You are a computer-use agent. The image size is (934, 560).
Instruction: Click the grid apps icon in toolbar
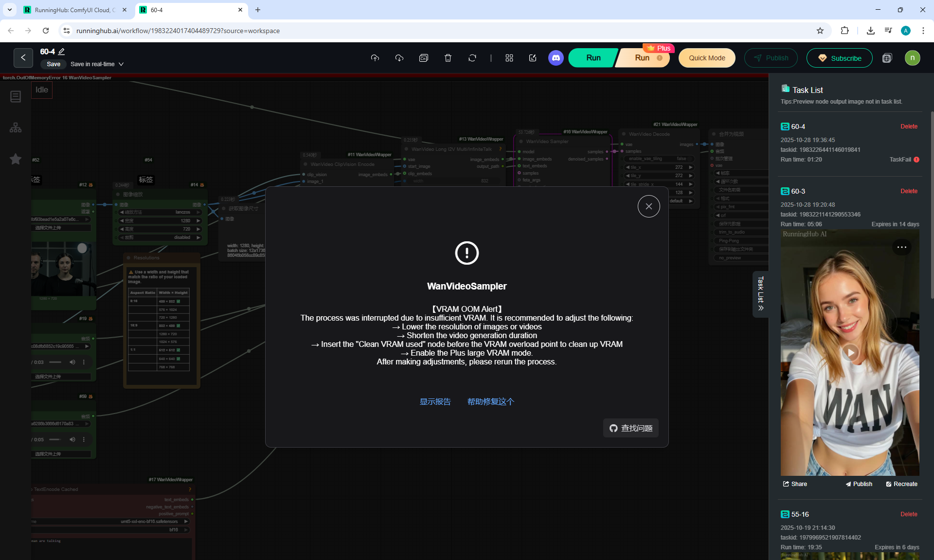coord(509,58)
